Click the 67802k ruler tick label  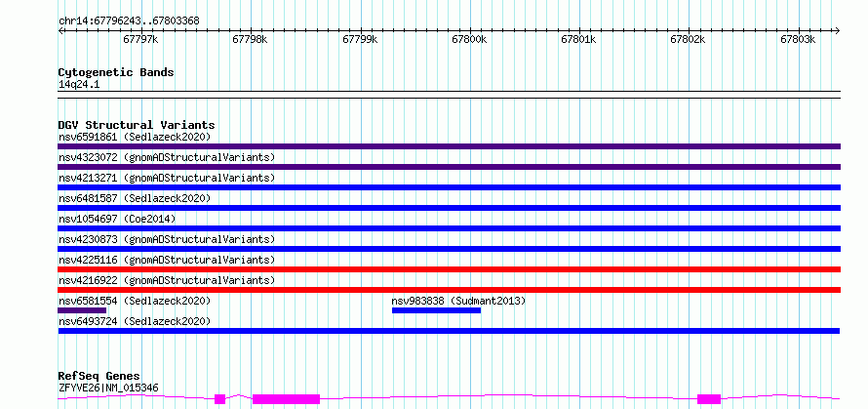click(x=689, y=40)
